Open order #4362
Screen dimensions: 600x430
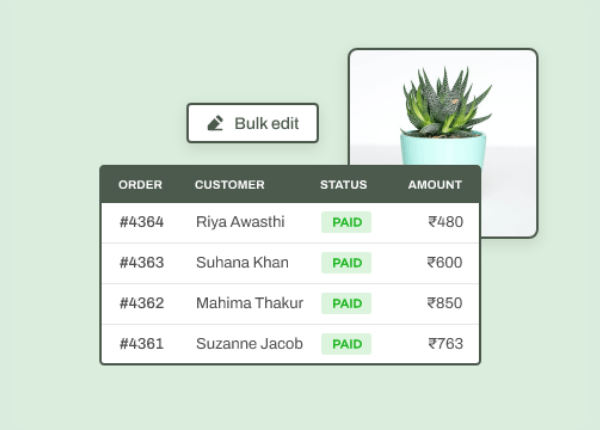coord(141,303)
